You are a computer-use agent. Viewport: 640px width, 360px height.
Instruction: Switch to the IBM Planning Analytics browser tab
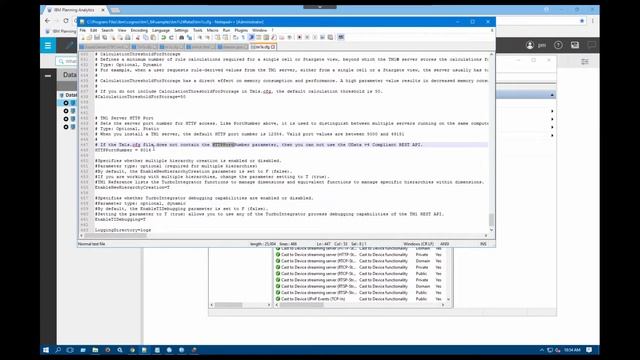[73, 9]
